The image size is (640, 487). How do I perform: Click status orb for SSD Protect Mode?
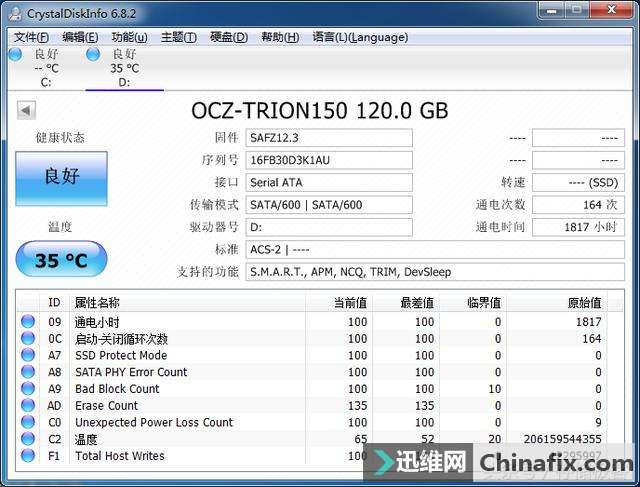(x=28, y=355)
